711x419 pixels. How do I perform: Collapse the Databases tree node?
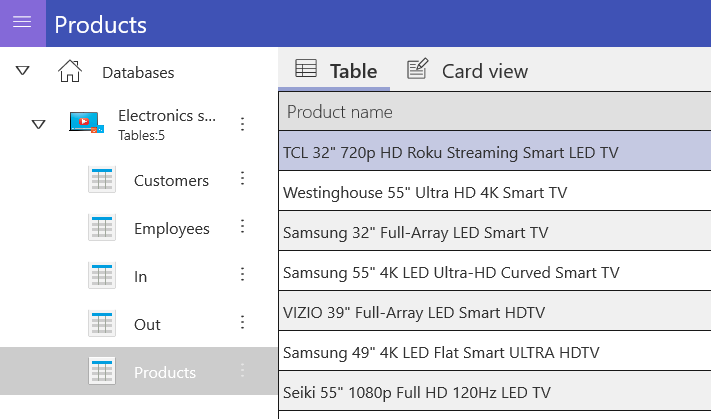coord(23,71)
